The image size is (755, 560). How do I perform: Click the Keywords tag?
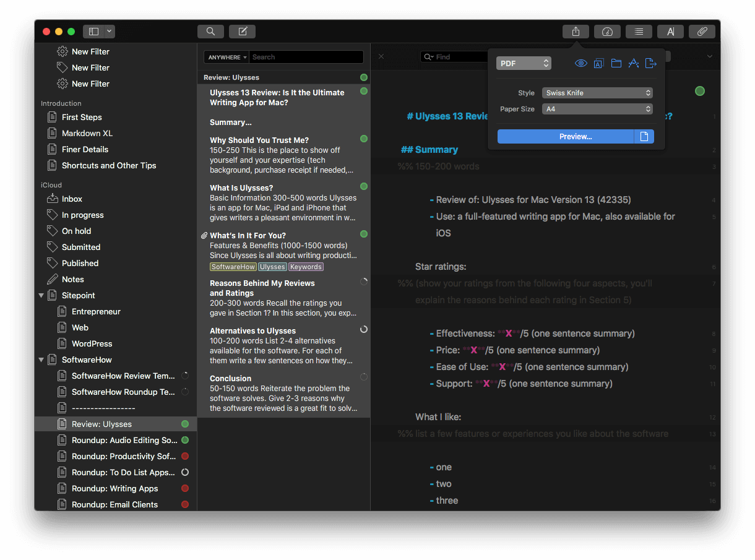click(306, 267)
